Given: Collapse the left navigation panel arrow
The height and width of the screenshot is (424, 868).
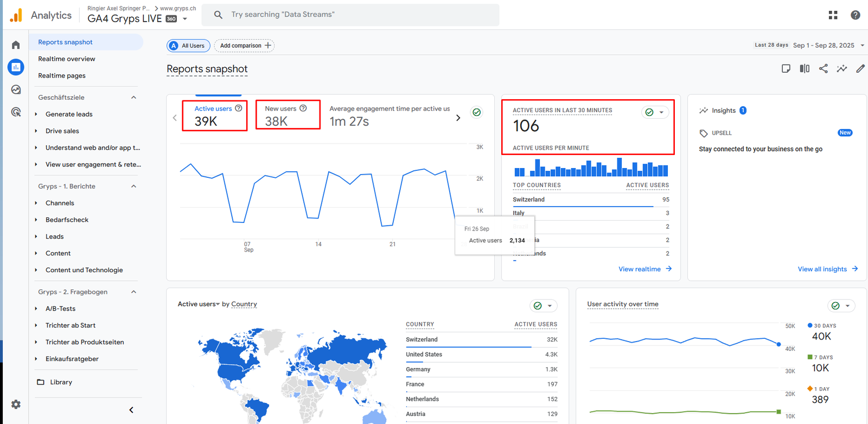Looking at the screenshot, I should [131, 410].
